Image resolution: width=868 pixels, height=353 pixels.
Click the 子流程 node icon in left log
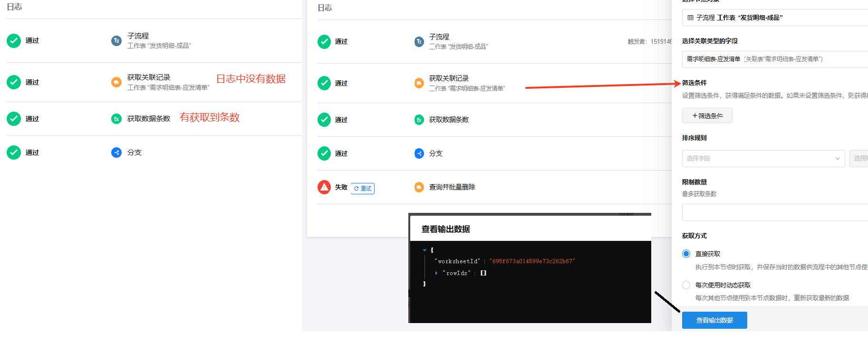[x=116, y=41]
